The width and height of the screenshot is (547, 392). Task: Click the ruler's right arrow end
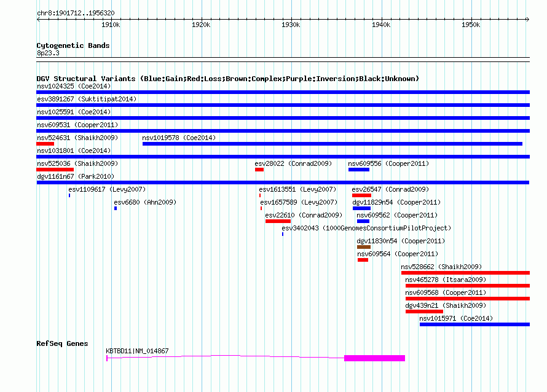(x=527, y=19)
